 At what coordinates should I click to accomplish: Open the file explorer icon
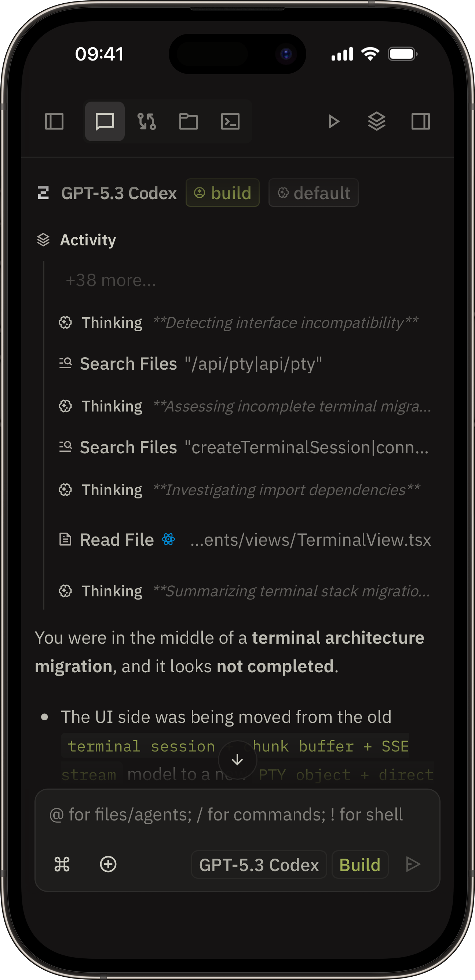(x=189, y=121)
